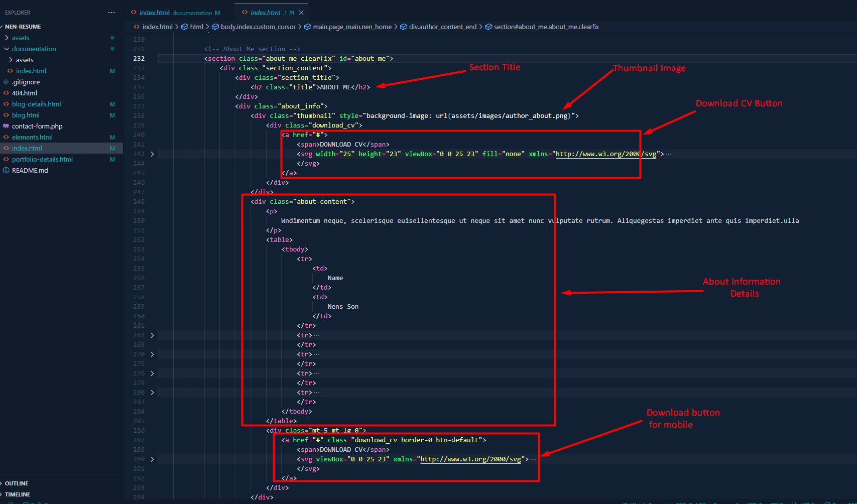
Task: Click ellipsis after folded svg on line 242
Action: pos(668,154)
